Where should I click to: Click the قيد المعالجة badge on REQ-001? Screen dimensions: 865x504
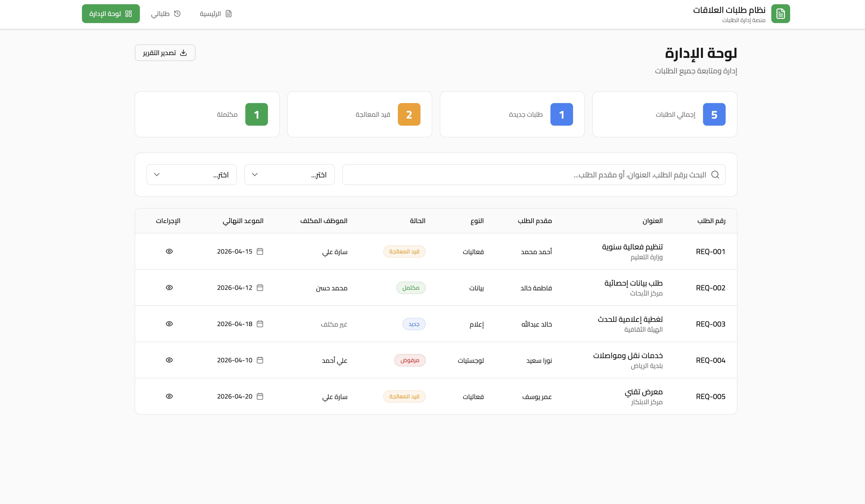click(x=404, y=252)
